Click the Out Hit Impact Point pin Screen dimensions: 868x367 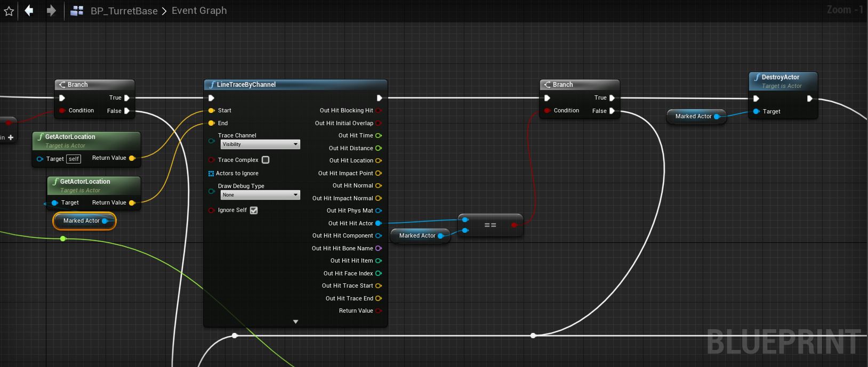pyautogui.click(x=379, y=173)
